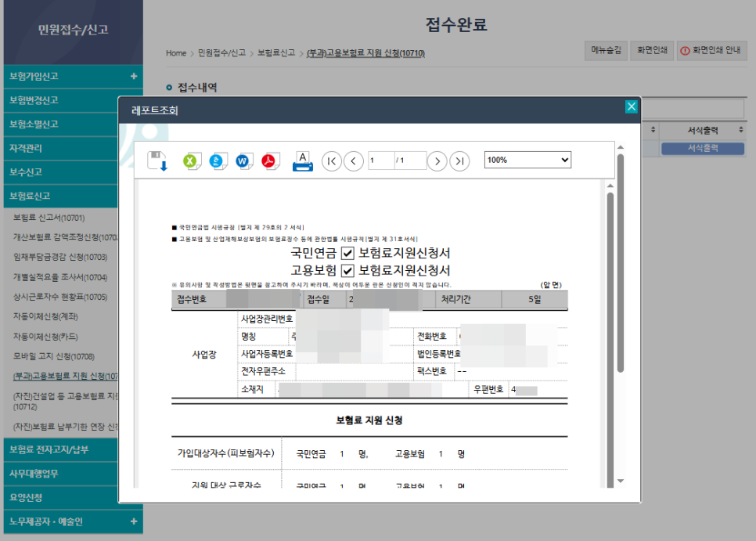Open the 100% zoom level dropdown
This screenshot has height=541, width=756.
(527, 160)
